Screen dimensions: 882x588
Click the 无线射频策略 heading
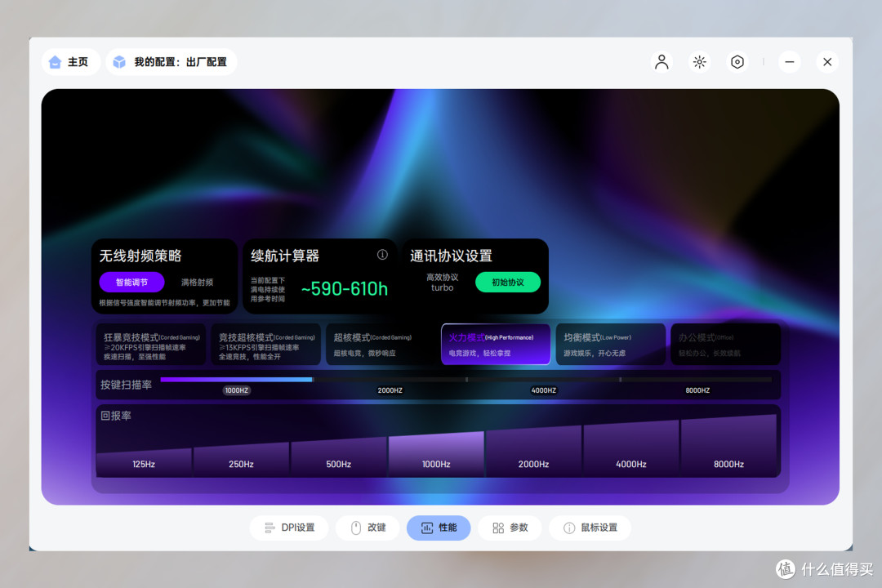tap(140, 256)
